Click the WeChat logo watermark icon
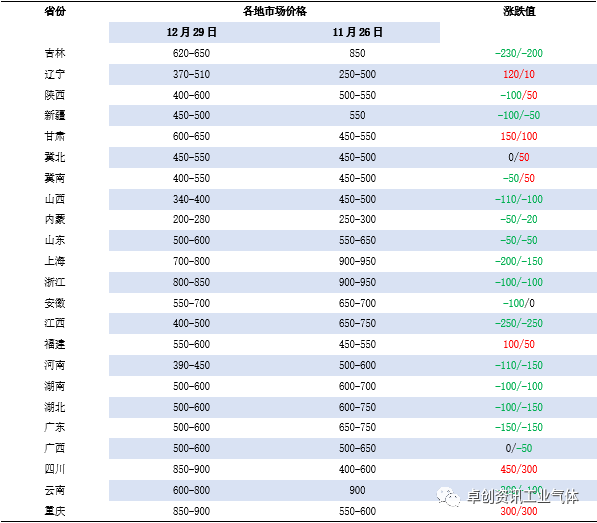597x523 pixels. (448, 497)
